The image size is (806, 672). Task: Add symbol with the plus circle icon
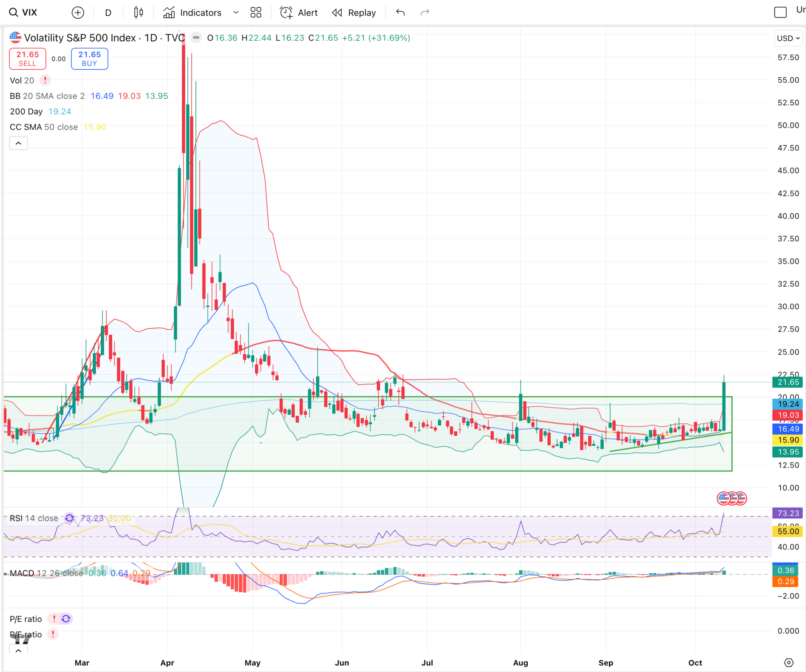78,13
